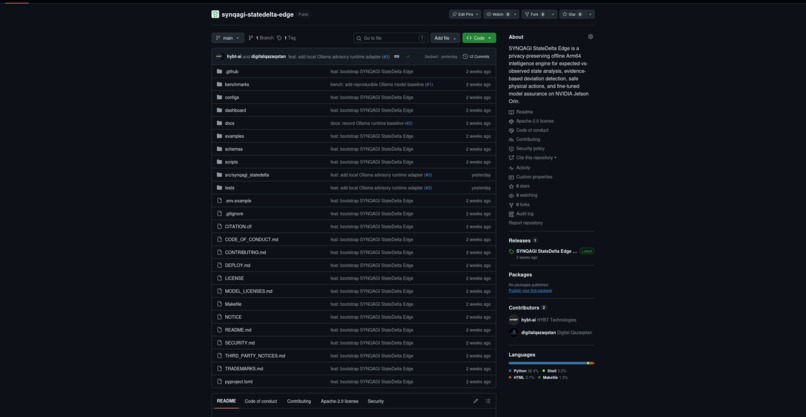
Task: Click the hybt-ai contributor avatar
Action: pos(514,320)
